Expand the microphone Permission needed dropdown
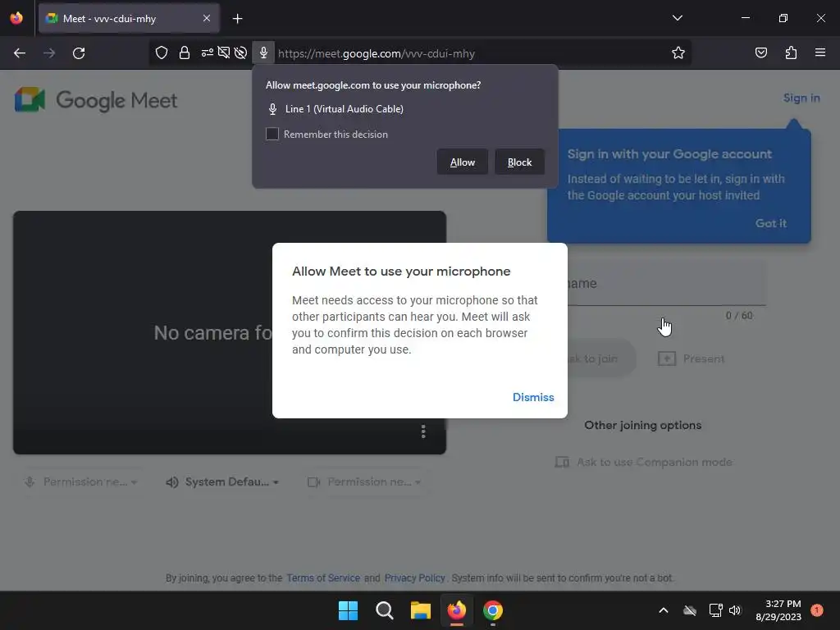This screenshot has height=630, width=840. tap(81, 482)
